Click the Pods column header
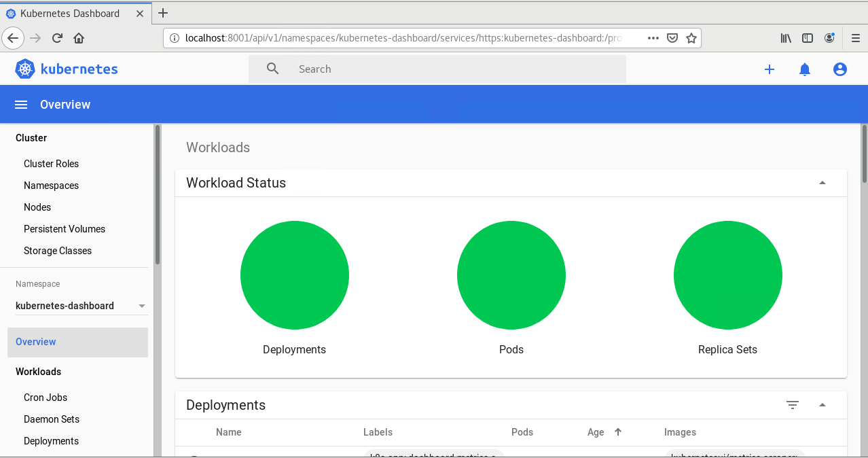The height and width of the screenshot is (458, 868). tap(522, 432)
